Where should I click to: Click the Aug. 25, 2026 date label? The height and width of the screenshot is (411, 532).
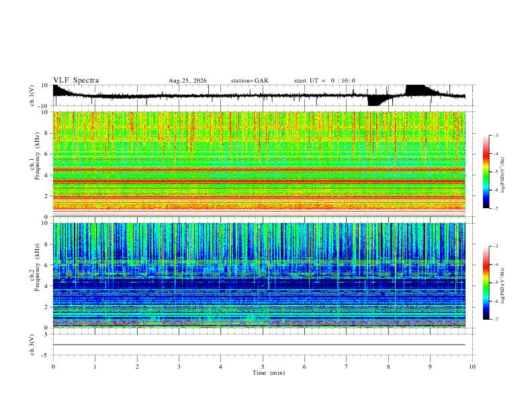coord(187,81)
